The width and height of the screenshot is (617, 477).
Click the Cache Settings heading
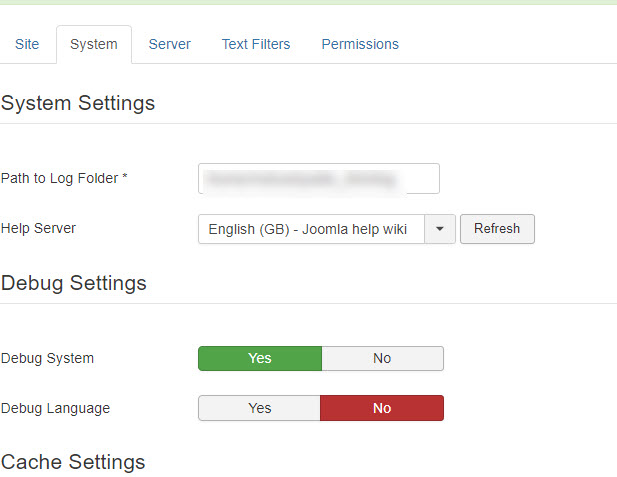click(73, 462)
